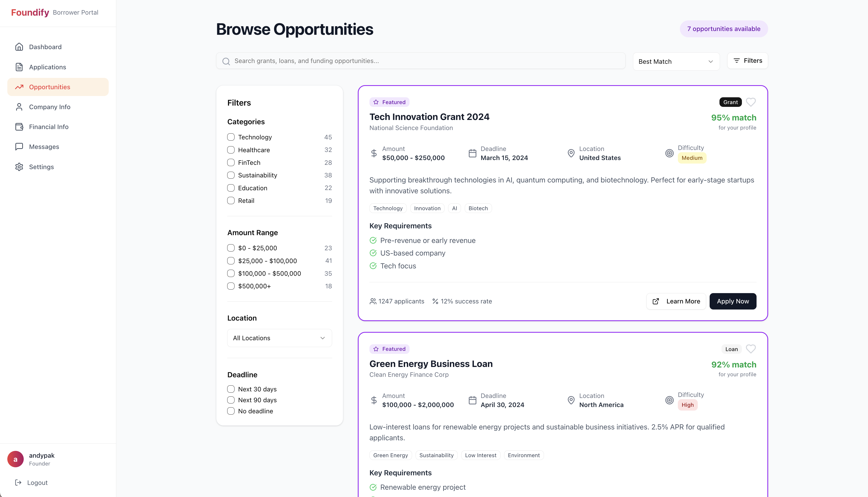Viewport: 868px width, 497px height.
Task: Enable the $25,000 - $100,000 amount filter
Action: click(x=231, y=261)
